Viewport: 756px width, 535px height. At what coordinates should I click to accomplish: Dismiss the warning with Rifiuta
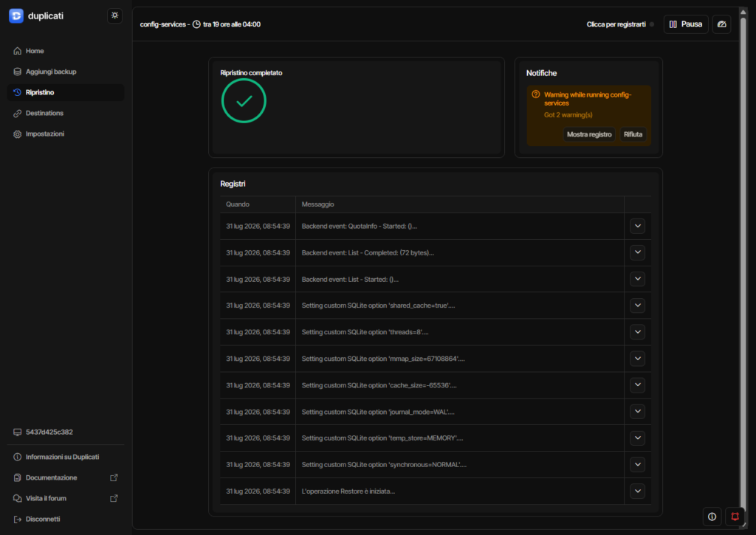[633, 134]
